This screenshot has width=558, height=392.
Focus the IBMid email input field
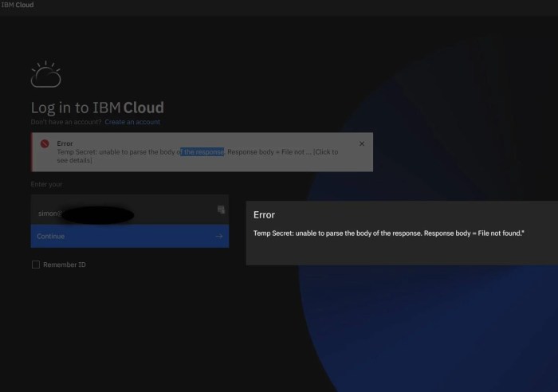pyautogui.click(x=129, y=210)
